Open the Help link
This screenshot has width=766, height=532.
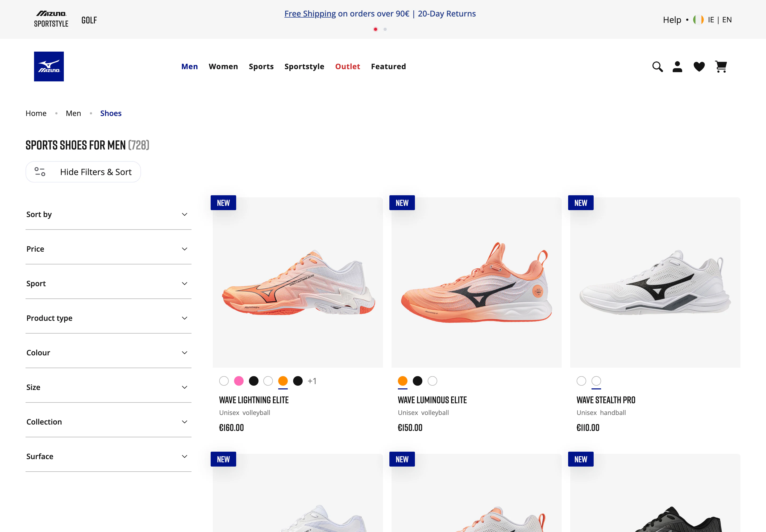coord(672,20)
